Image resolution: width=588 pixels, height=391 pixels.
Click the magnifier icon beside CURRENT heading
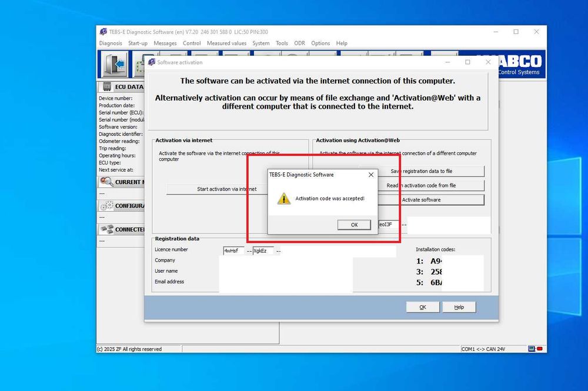(x=106, y=182)
